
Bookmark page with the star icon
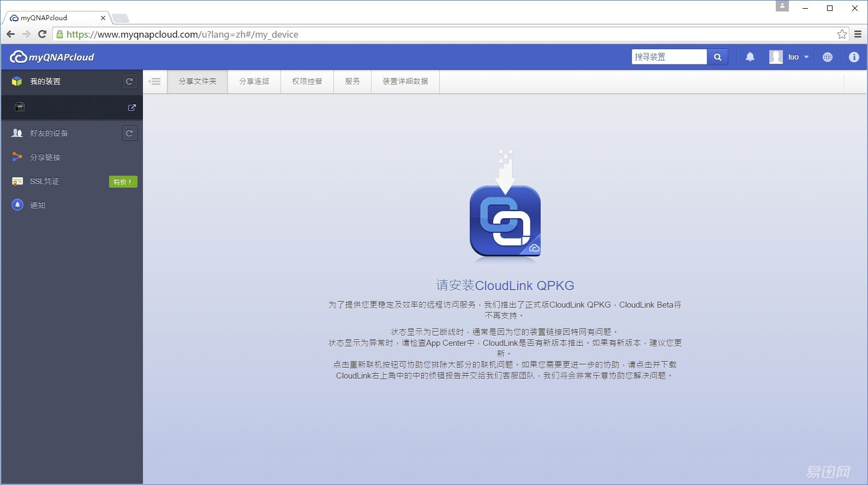tap(842, 34)
